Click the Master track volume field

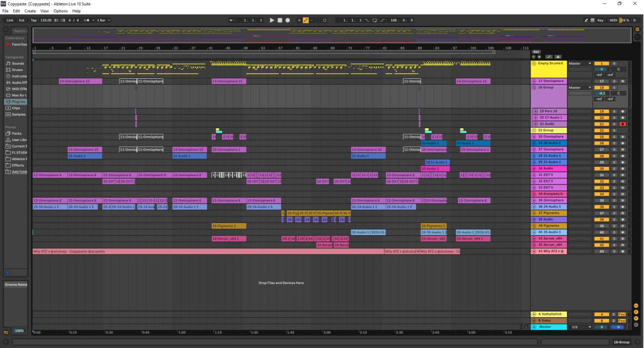[601, 327]
